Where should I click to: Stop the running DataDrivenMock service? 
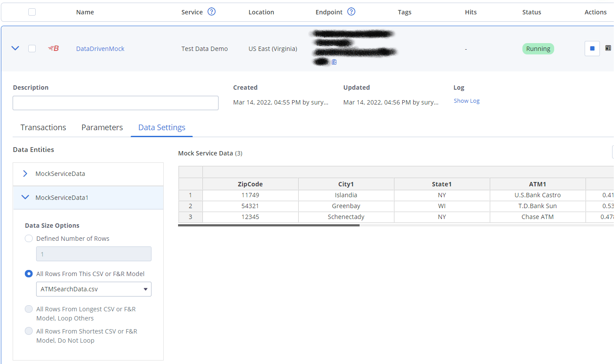(592, 49)
